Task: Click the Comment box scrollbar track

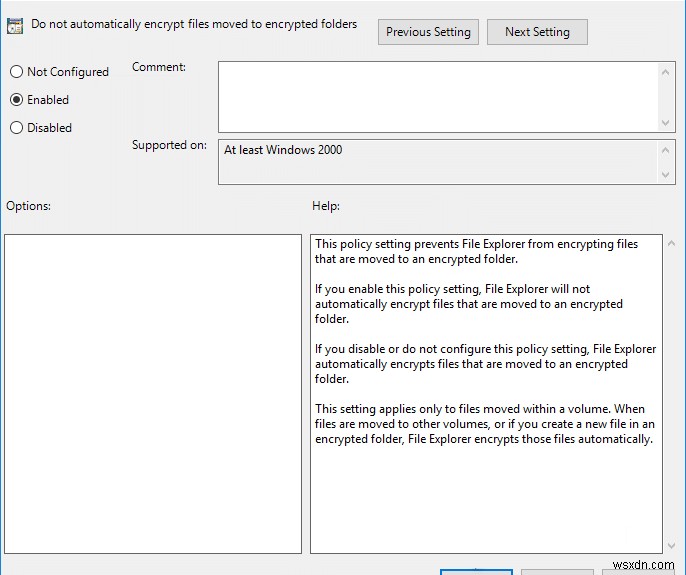Action: [667, 96]
